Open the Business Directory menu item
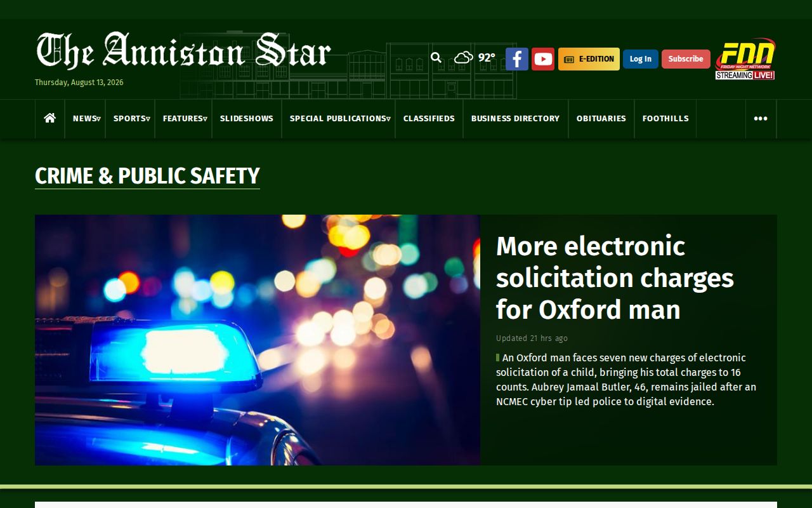Image resolution: width=812 pixels, height=508 pixels. tap(516, 119)
